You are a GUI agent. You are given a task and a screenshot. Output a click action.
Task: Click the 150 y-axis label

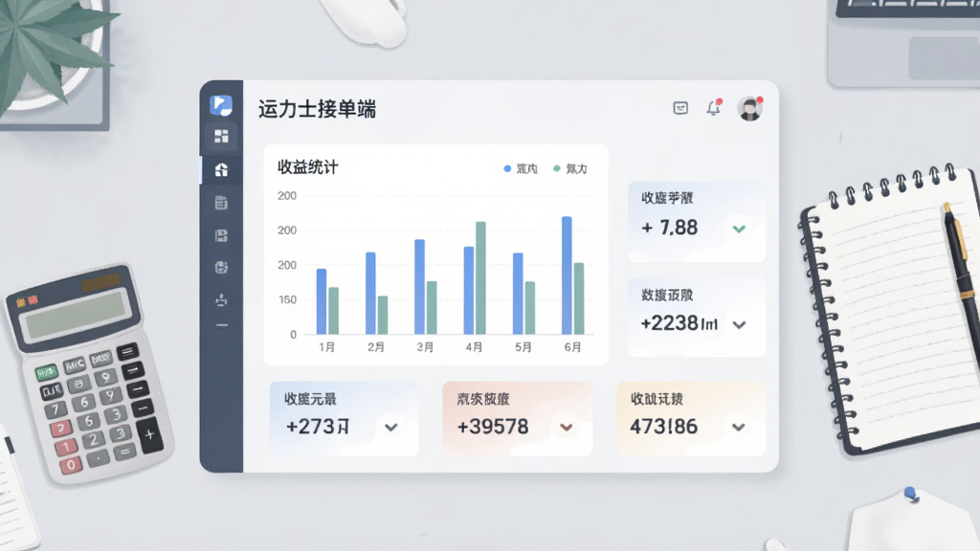coord(287,299)
